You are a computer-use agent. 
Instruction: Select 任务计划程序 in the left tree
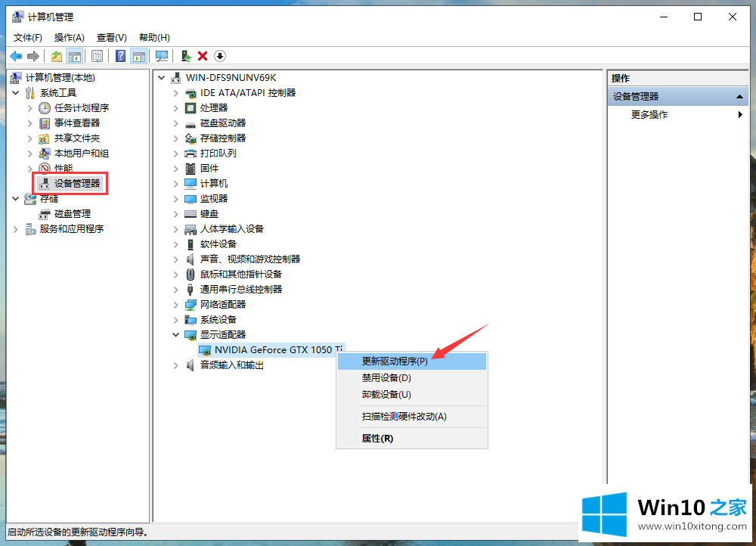82,107
